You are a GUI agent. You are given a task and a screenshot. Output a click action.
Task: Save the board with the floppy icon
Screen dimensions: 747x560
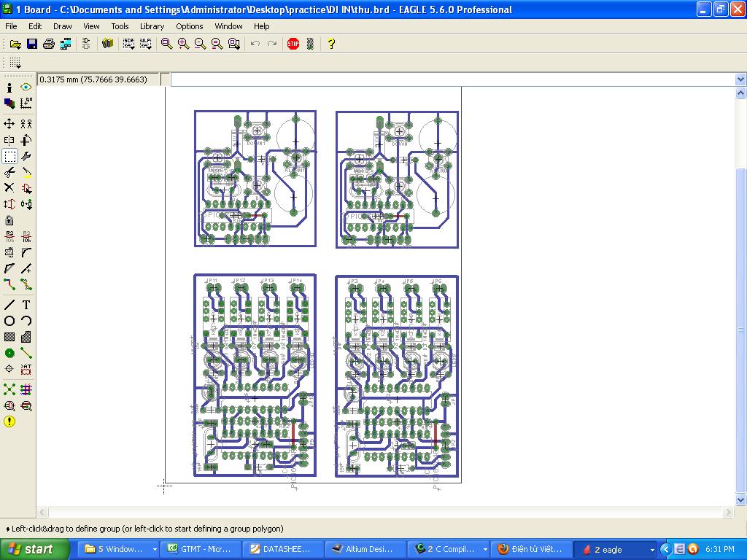click(x=32, y=44)
